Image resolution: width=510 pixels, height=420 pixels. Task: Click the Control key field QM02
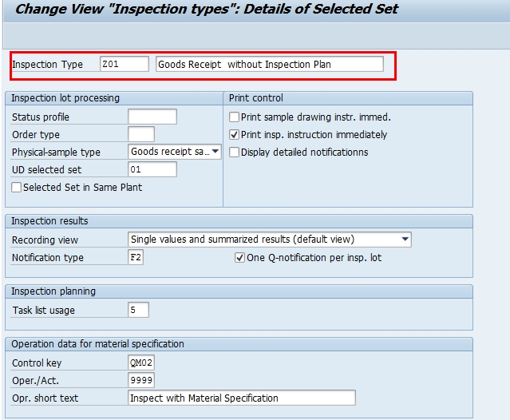pos(141,363)
